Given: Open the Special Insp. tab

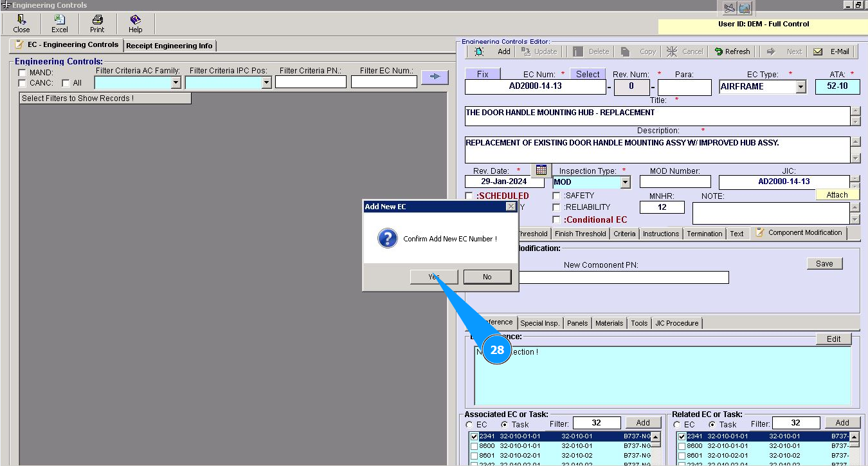Looking at the screenshot, I should pos(540,323).
